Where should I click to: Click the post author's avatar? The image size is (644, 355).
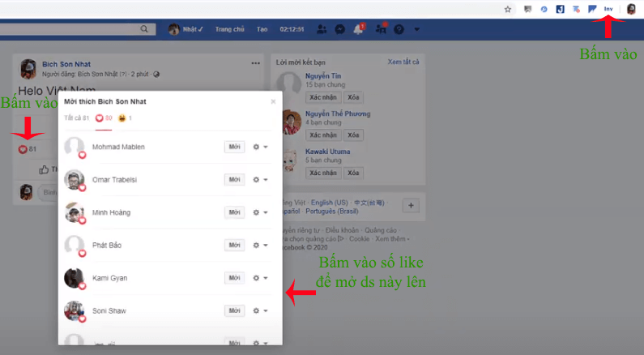(x=28, y=69)
